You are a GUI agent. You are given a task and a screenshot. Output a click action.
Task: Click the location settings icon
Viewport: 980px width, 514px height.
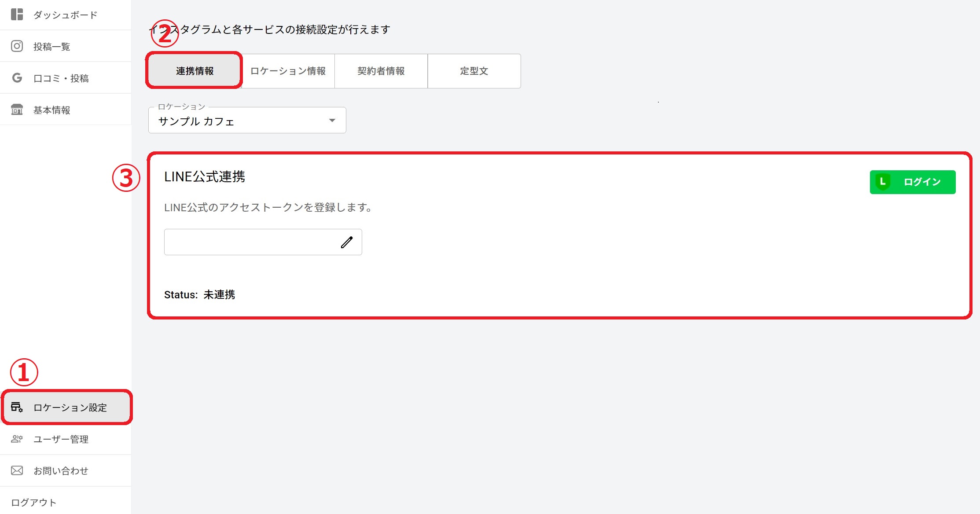(x=17, y=407)
